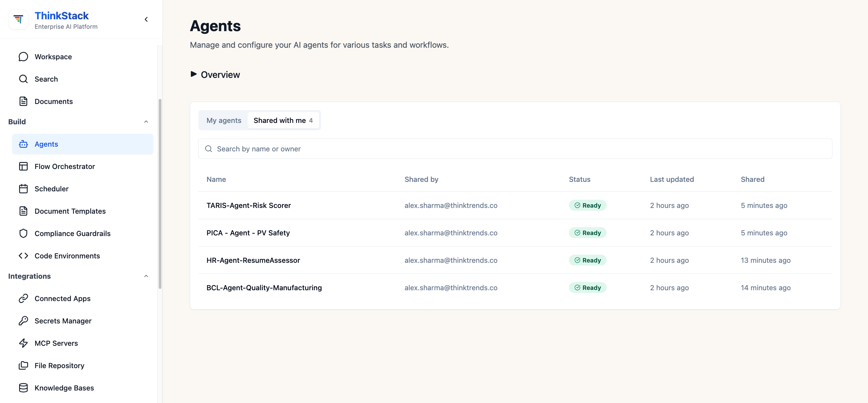Image resolution: width=868 pixels, height=403 pixels.
Task: Collapse the Integrations section chevron
Action: click(x=146, y=276)
